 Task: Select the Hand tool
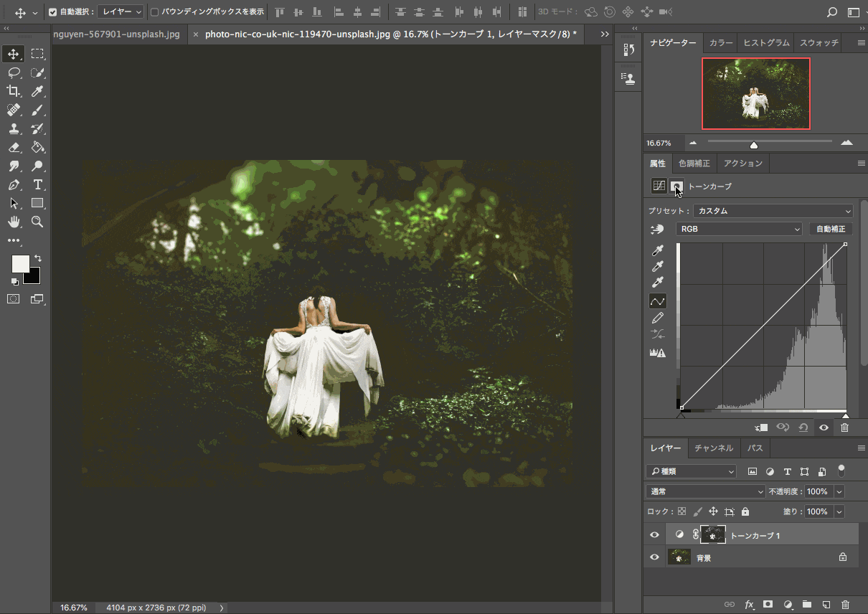[x=13, y=222]
